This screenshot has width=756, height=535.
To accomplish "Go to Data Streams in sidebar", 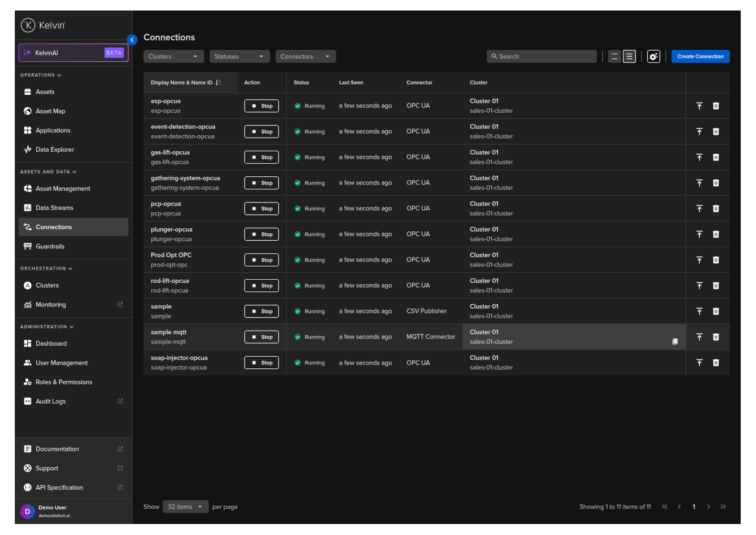I will tap(54, 208).
